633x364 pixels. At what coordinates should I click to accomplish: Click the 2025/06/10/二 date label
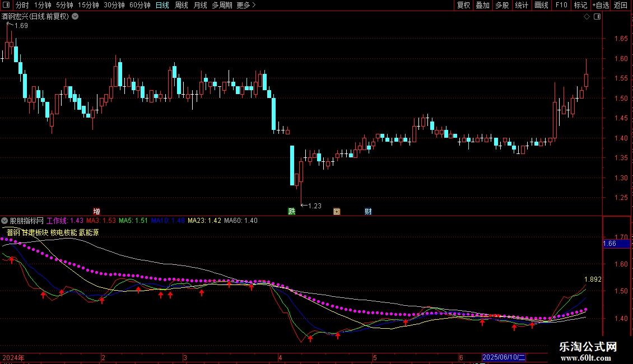[x=504, y=357]
